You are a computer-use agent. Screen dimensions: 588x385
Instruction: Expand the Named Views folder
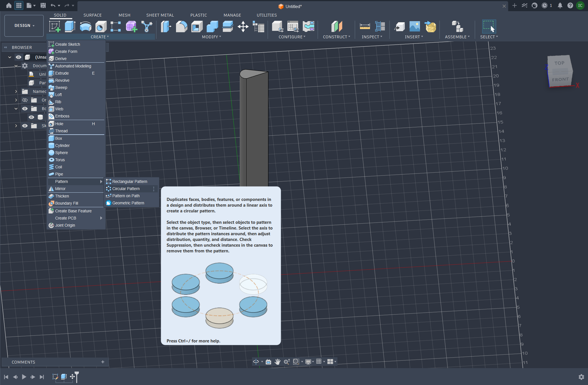[x=16, y=91]
